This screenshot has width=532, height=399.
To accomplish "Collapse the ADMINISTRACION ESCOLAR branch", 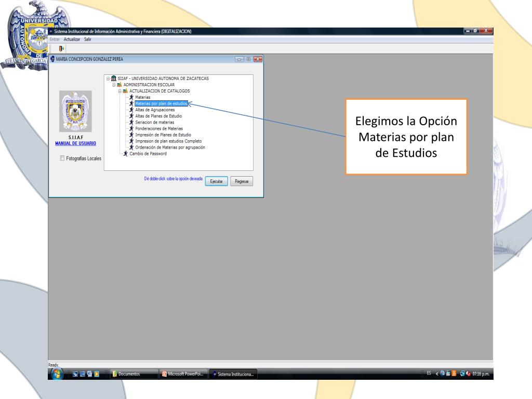I will click(x=114, y=85).
